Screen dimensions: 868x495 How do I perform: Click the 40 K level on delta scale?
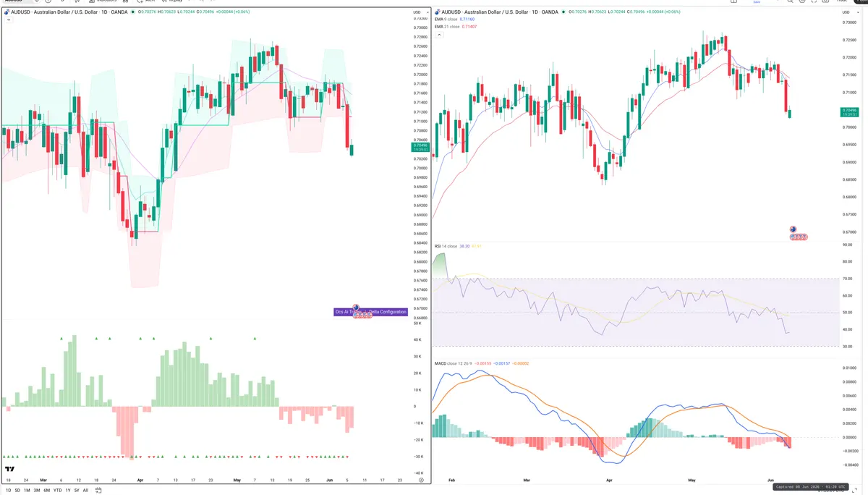[417, 340]
